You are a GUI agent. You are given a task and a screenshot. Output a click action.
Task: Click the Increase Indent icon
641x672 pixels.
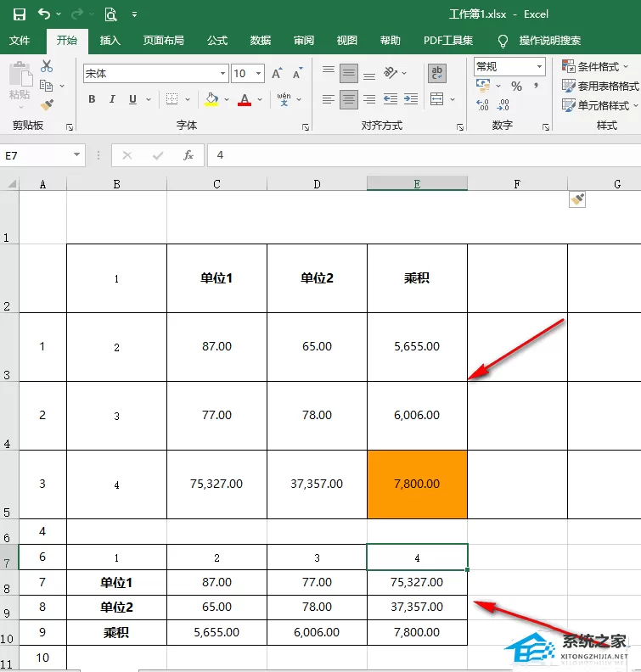tap(411, 99)
